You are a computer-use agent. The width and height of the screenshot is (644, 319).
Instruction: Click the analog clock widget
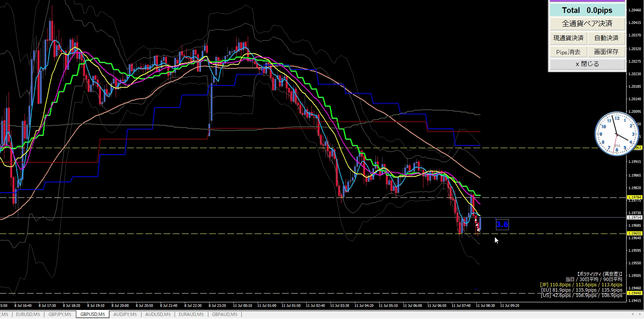coord(617,134)
